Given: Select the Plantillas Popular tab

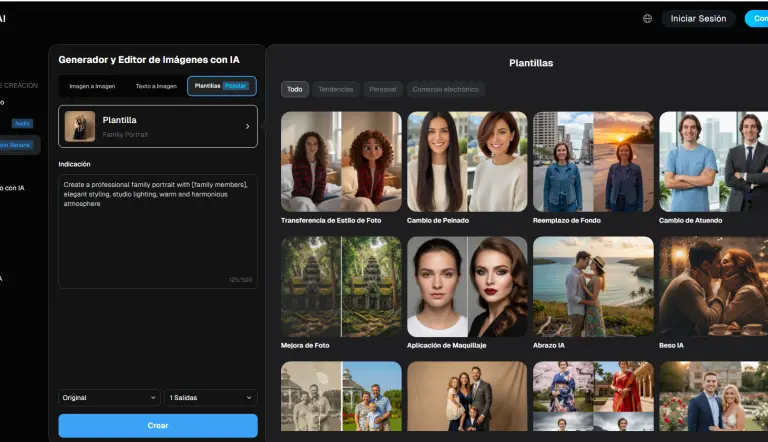Looking at the screenshot, I should [221, 86].
